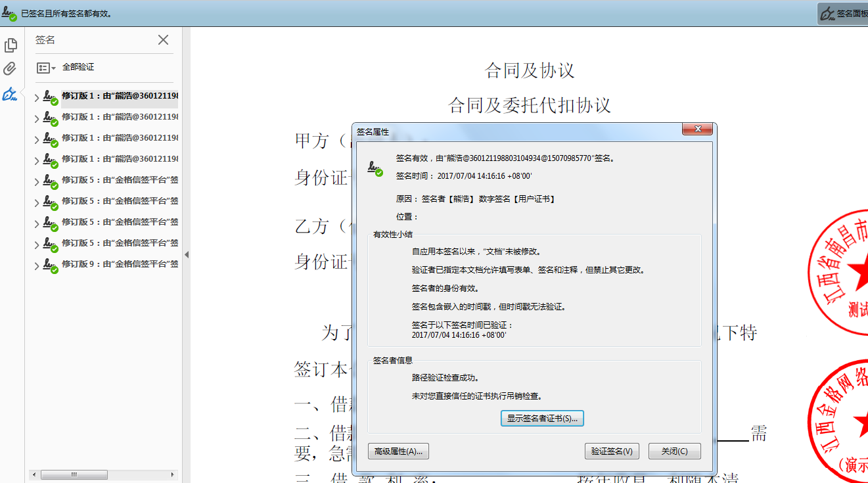868x483 pixels.
Task: Expand the first 修订版 5 signature entry
Action: pos(36,181)
